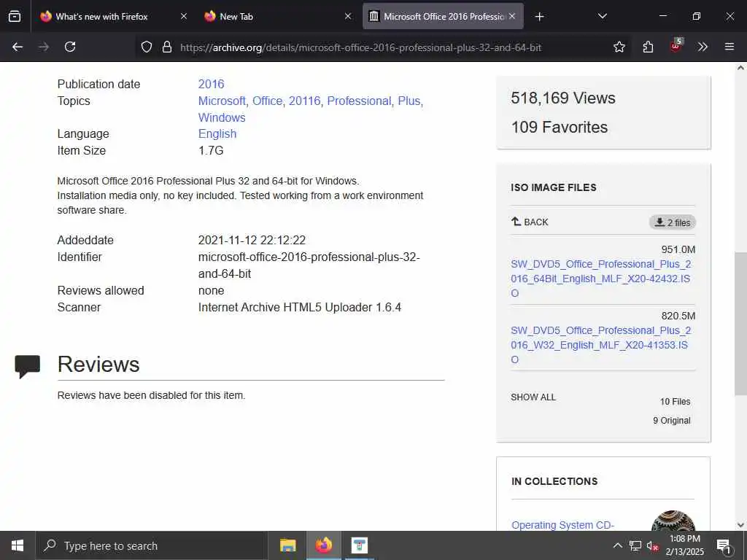Download the 64Bit English ISO file
The height and width of the screenshot is (560, 747).
600,279
